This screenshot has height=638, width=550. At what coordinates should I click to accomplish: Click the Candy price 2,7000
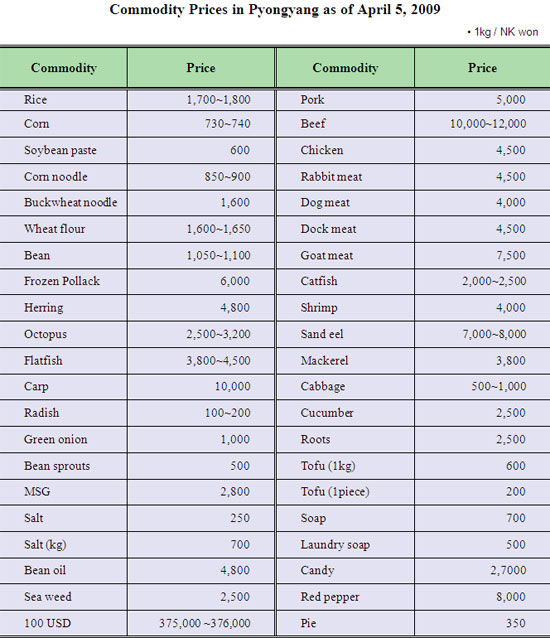coord(508,570)
